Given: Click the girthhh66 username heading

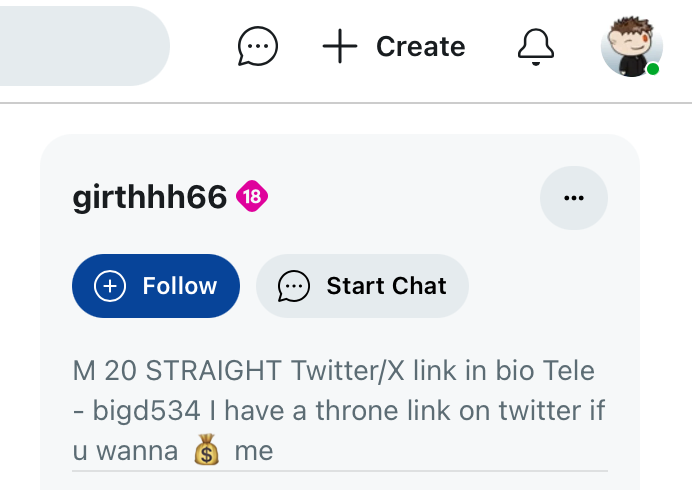Looking at the screenshot, I should click(150, 196).
